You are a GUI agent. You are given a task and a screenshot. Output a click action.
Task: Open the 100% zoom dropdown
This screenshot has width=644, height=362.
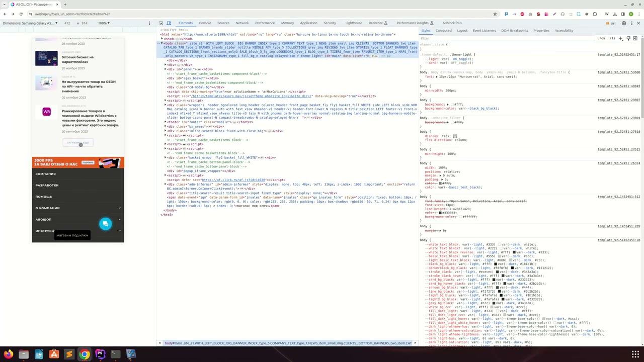[104, 23]
